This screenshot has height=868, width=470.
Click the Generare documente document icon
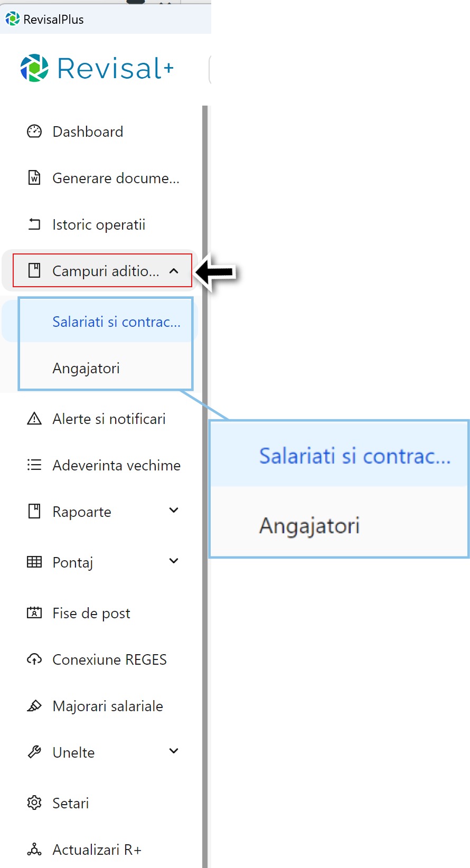34,178
